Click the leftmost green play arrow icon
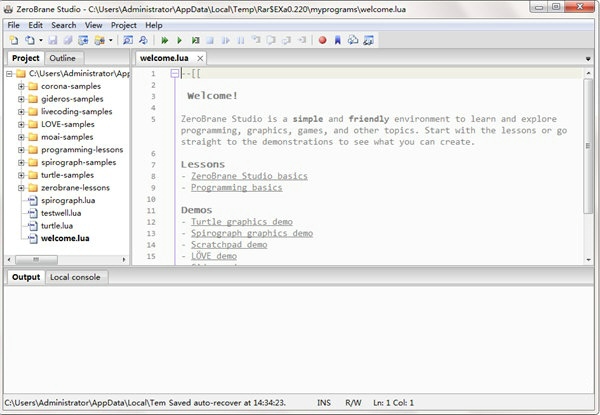The width and height of the screenshot is (600, 415). pos(165,41)
